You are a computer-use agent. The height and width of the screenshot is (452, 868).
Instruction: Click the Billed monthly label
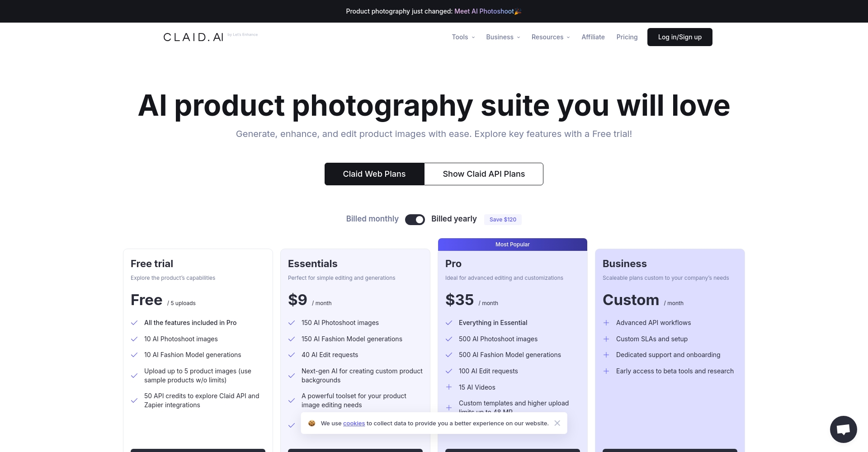click(x=372, y=219)
